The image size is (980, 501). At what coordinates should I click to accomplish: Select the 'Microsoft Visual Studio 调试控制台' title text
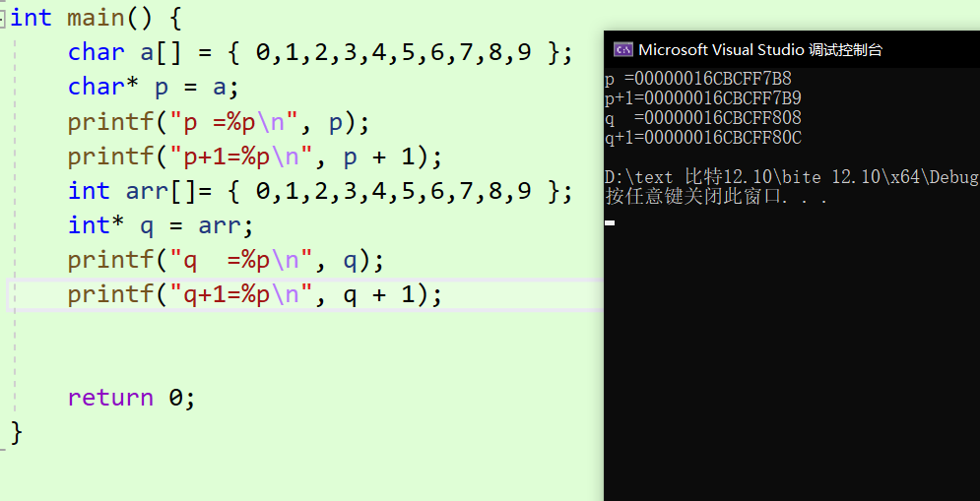point(760,50)
